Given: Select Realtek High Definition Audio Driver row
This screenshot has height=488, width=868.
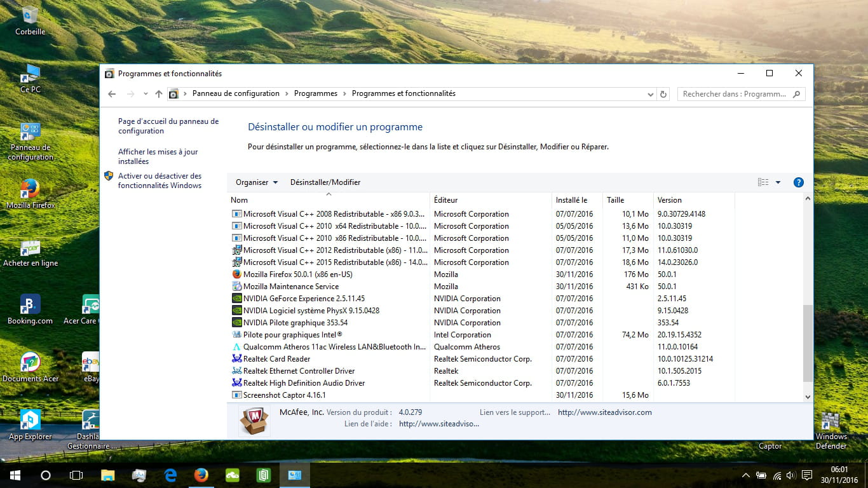Looking at the screenshot, I should (x=483, y=383).
